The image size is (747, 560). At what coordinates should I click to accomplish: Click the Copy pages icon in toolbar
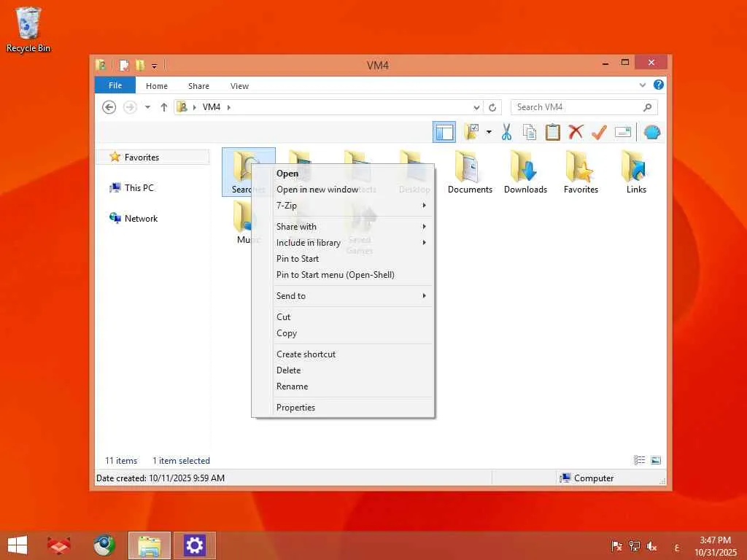coord(530,132)
